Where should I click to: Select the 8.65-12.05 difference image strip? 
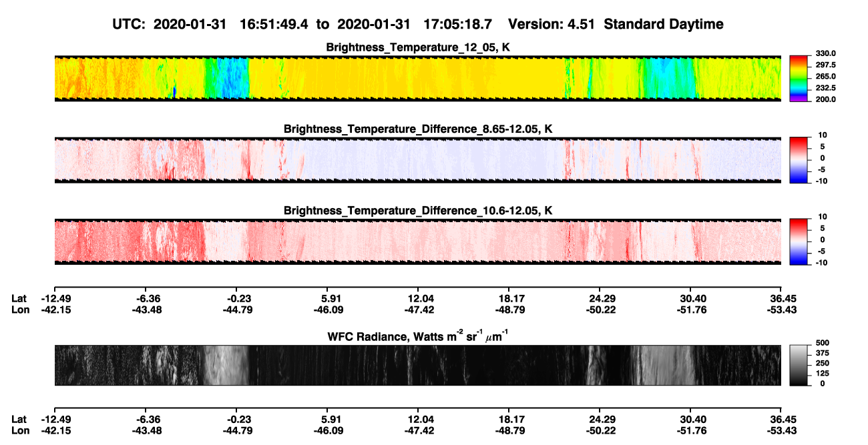click(417, 160)
